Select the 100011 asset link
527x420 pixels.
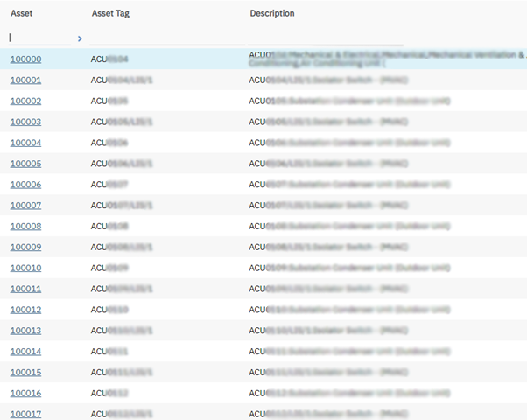(x=25, y=289)
